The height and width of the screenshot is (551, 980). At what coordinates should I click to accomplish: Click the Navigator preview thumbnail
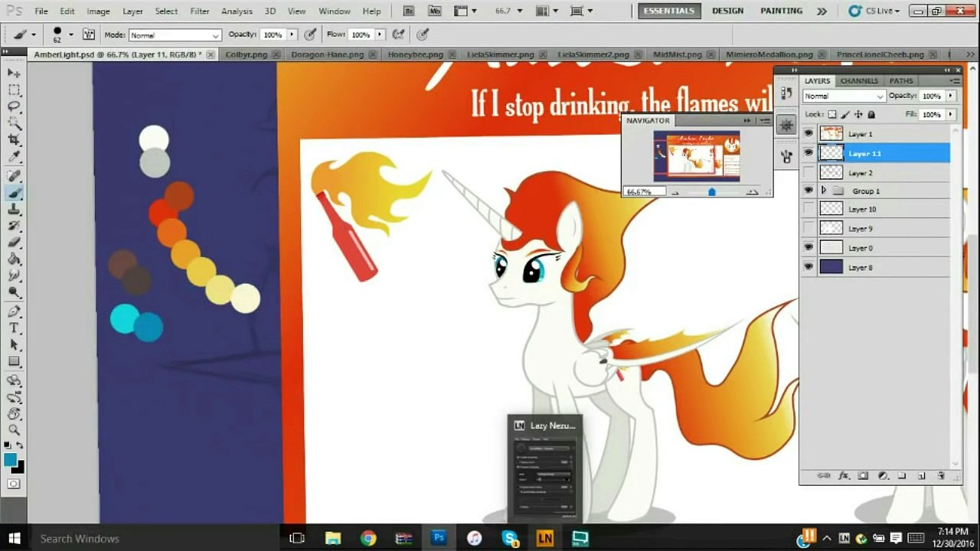click(x=697, y=156)
